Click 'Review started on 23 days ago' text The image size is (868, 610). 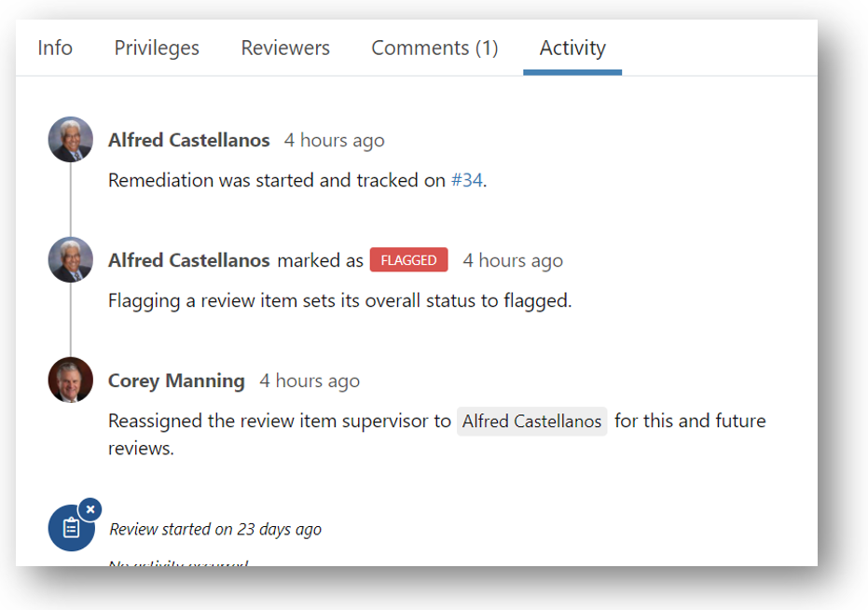tap(215, 530)
